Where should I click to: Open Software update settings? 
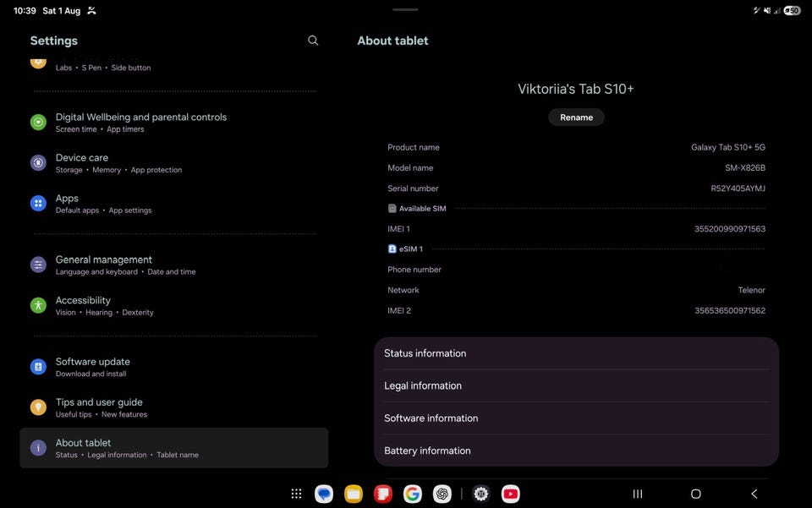(x=174, y=367)
